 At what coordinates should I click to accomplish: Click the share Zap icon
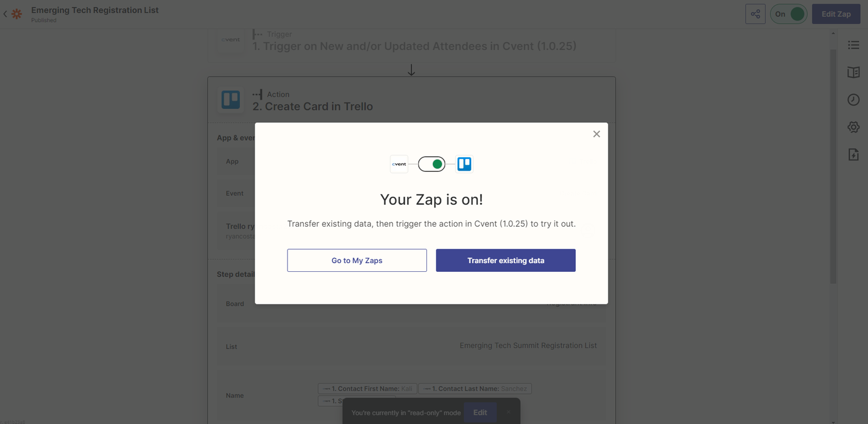(x=755, y=13)
